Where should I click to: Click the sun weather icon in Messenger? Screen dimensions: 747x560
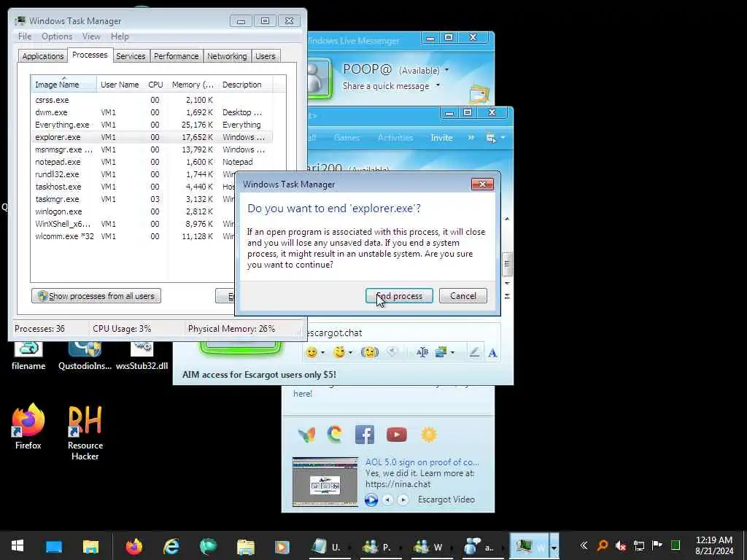[429, 435]
